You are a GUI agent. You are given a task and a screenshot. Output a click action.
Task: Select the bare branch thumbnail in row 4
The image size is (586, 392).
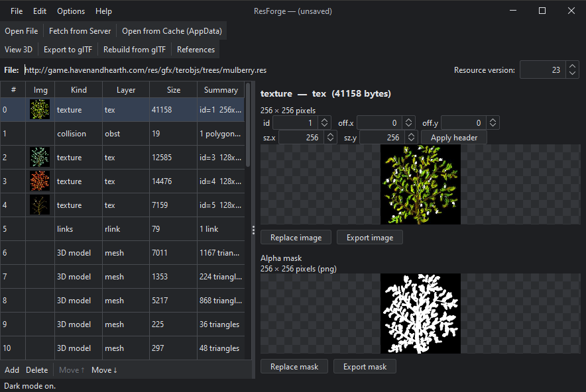coord(40,205)
